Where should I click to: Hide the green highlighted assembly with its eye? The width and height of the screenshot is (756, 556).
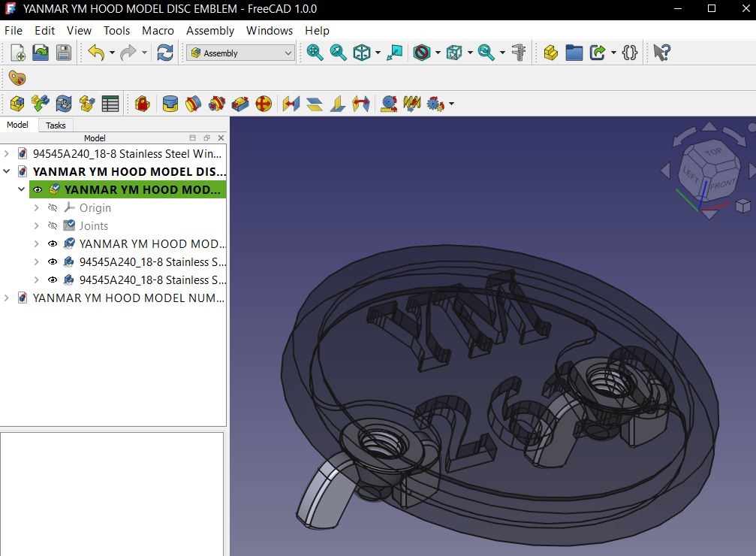38,189
